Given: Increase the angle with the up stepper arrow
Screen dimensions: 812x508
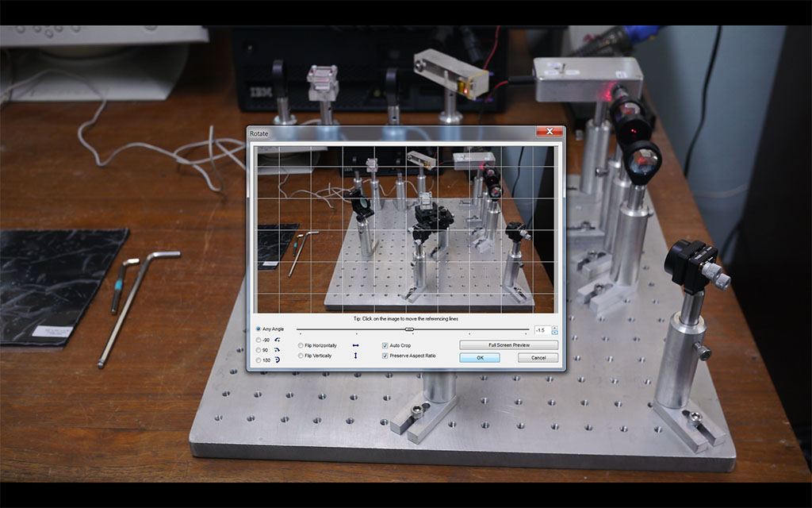Looking at the screenshot, I should (554, 327).
